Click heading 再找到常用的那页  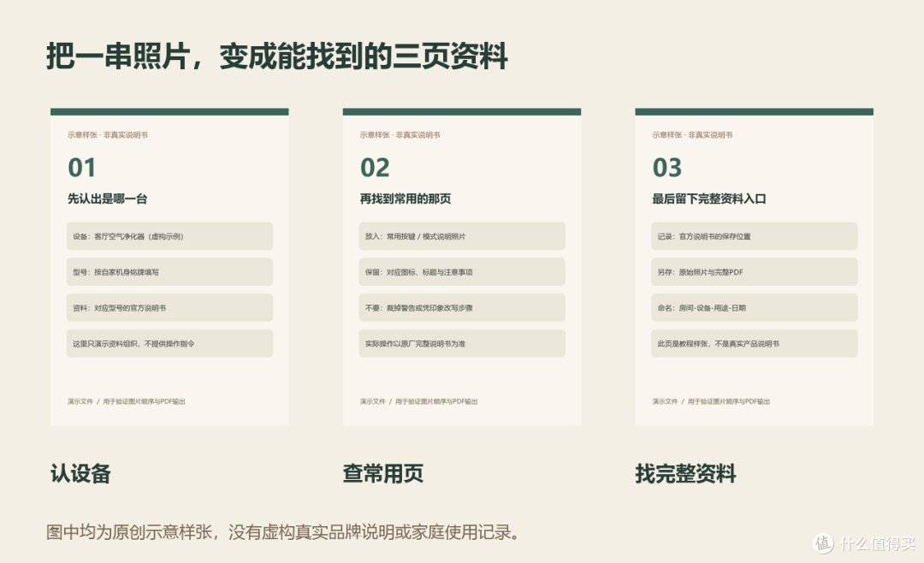[x=406, y=199]
